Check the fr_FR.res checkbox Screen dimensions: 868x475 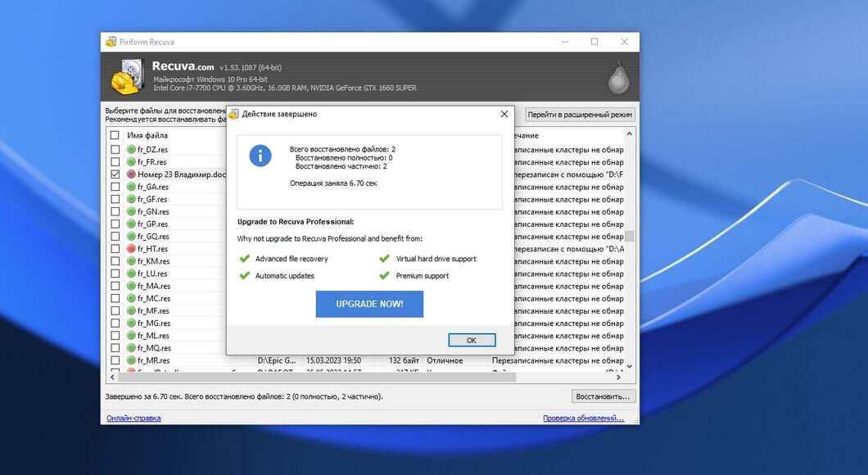tap(115, 161)
